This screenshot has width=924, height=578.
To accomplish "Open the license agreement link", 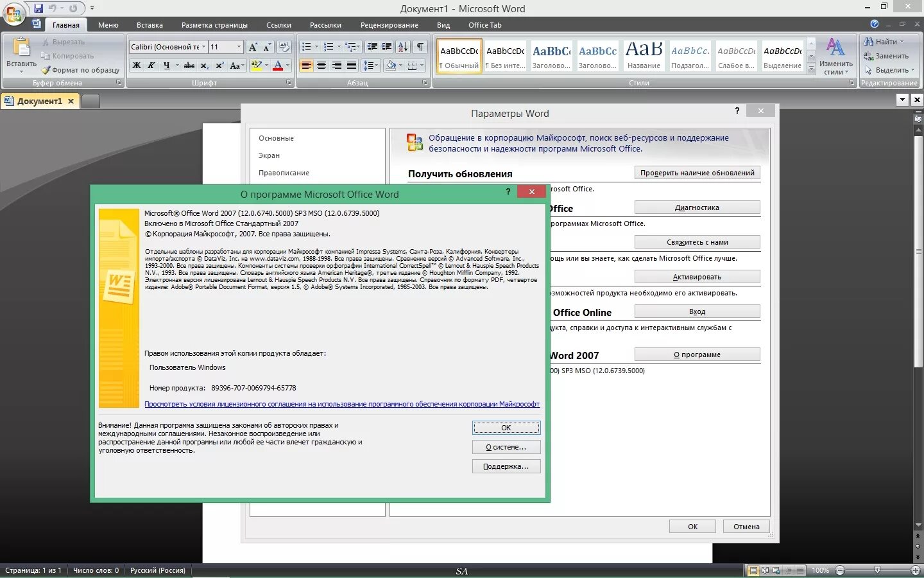I will (x=342, y=404).
